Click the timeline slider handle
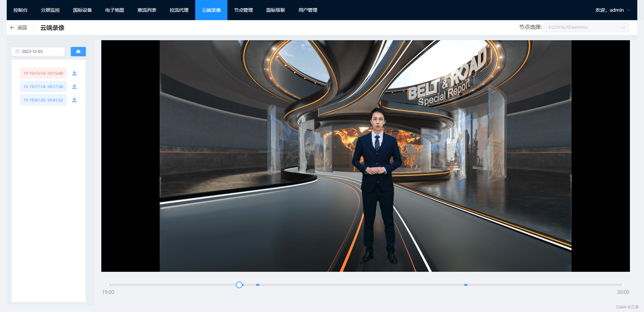The height and width of the screenshot is (312, 644). [x=239, y=285]
